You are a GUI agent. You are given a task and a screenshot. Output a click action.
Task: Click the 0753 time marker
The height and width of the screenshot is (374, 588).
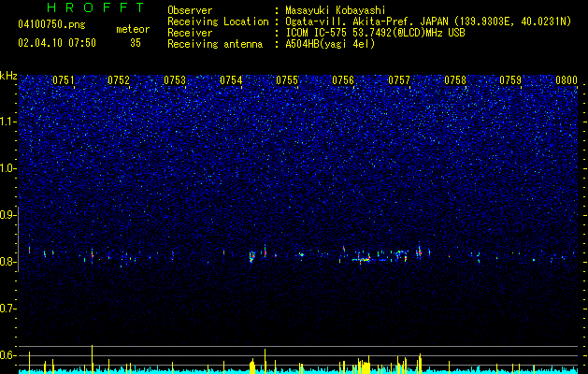(175, 80)
